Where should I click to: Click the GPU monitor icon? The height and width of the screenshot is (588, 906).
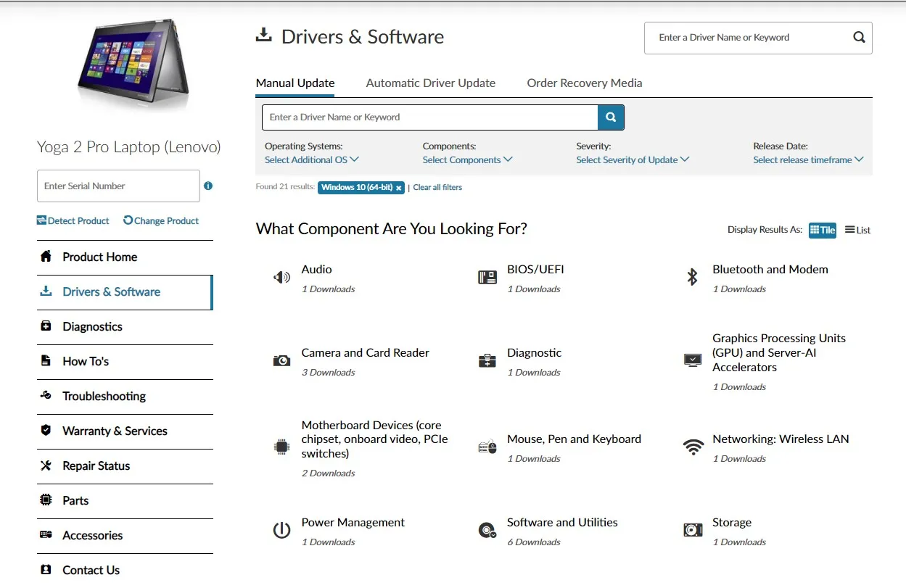coord(693,360)
